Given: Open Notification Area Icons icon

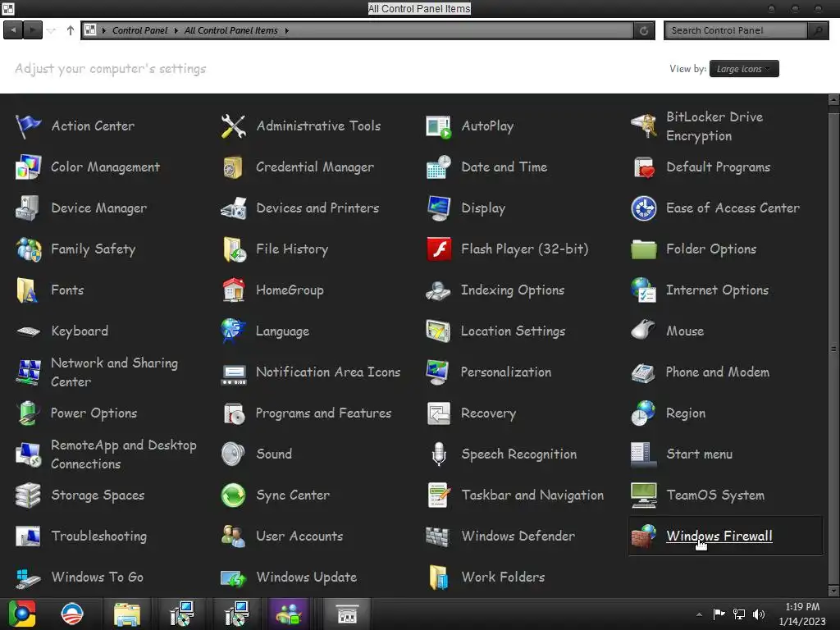Looking at the screenshot, I should point(234,374).
